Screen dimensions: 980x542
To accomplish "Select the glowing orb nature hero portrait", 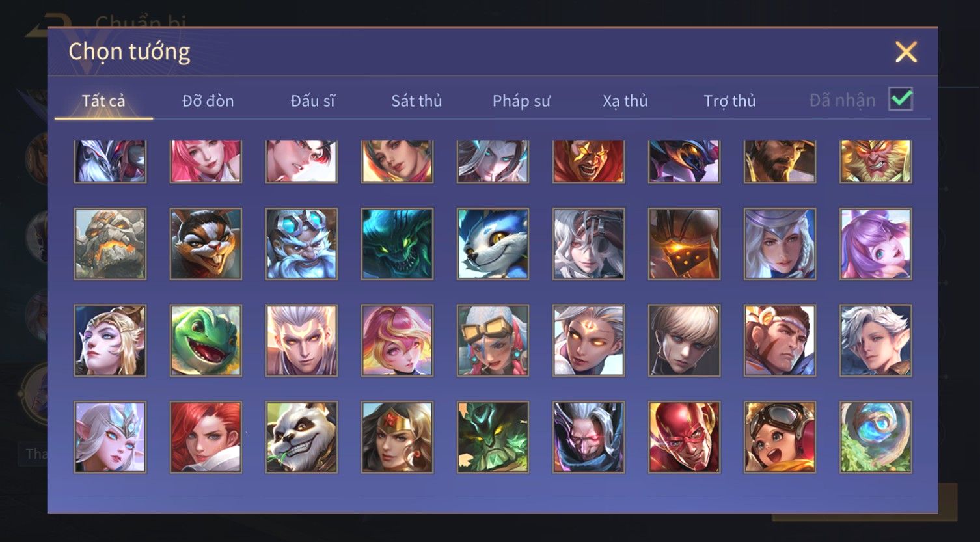I will tap(875, 437).
